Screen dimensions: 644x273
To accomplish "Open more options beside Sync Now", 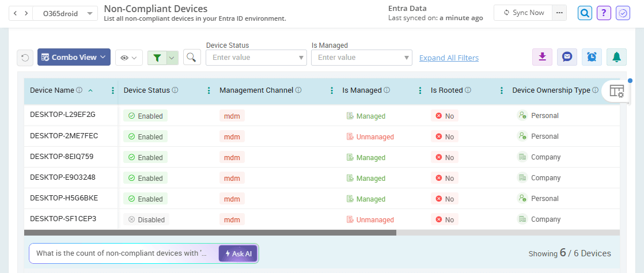I will coord(559,13).
